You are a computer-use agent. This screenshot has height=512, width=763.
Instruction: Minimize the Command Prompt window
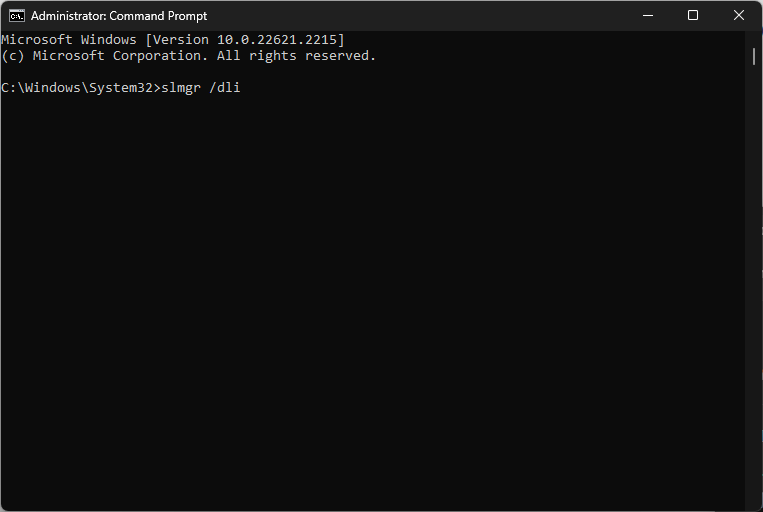[x=648, y=16]
